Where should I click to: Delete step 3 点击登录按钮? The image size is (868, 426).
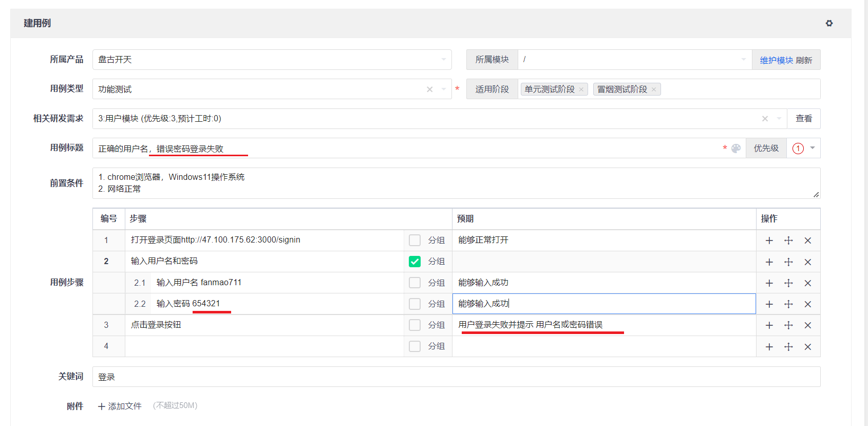pyautogui.click(x=808, y=325)
